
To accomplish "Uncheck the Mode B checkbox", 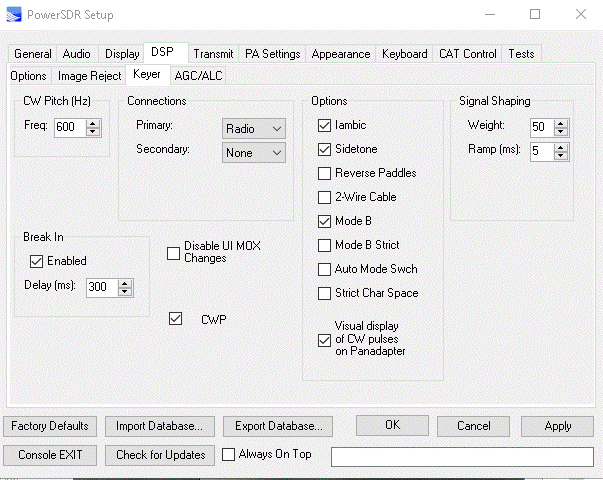I will 324,221.
